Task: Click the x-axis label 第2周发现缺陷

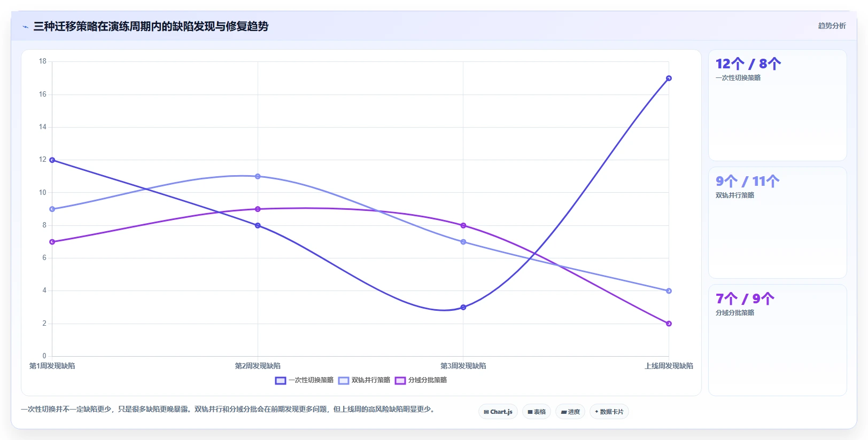Action: pos(258,366)
